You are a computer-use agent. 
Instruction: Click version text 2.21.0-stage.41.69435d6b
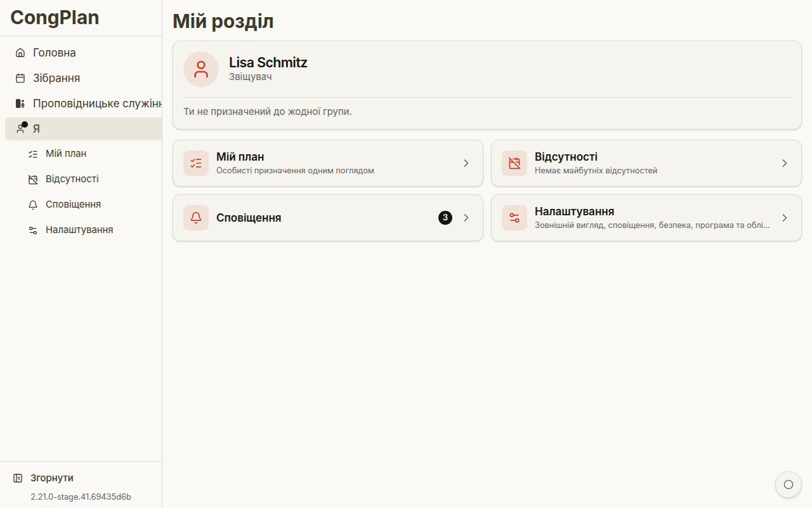pos(81,497)
